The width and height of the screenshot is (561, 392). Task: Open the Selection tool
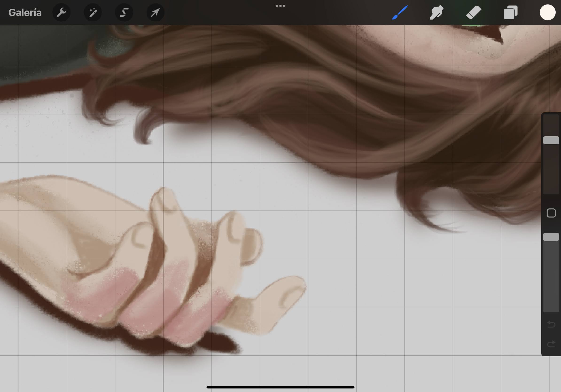coord(124,12)
